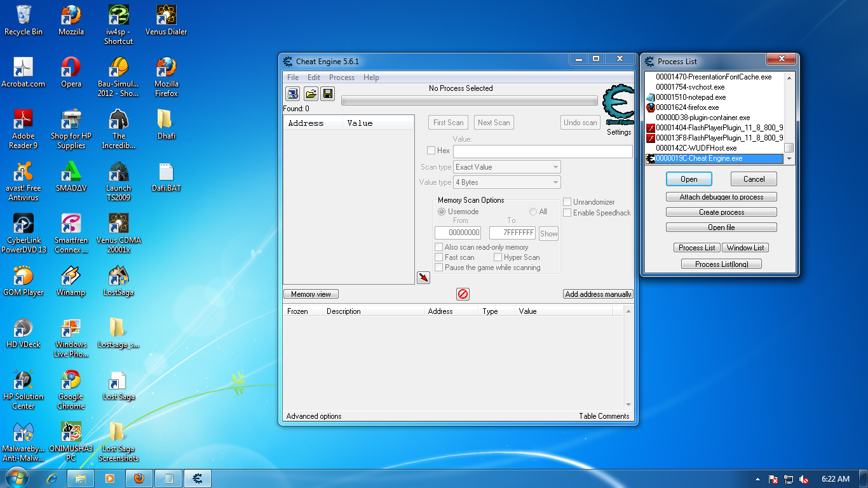Check the Fast scan option
The image size is (868, 488).
coord(438,257)
